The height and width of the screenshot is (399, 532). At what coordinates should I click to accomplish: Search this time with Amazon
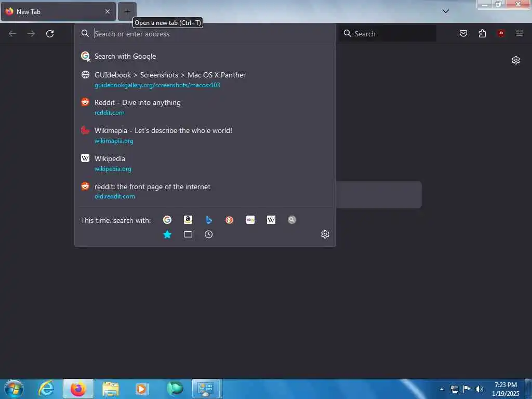click(188, 220)
